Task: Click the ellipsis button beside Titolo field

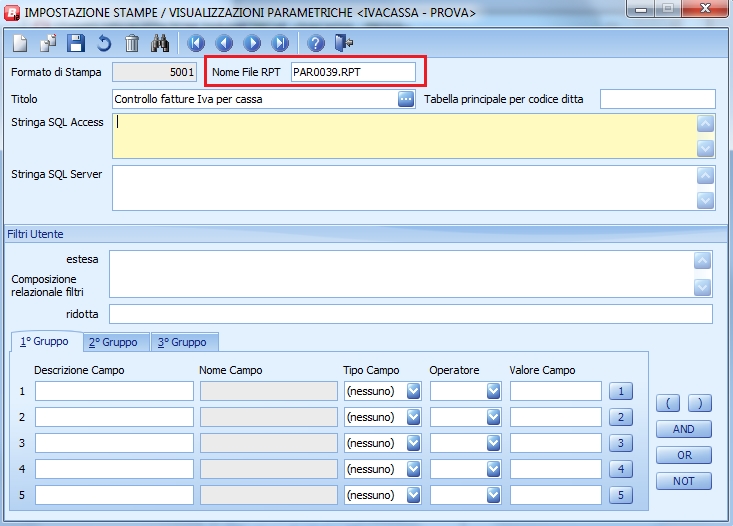Action: (x=405, y=99)
